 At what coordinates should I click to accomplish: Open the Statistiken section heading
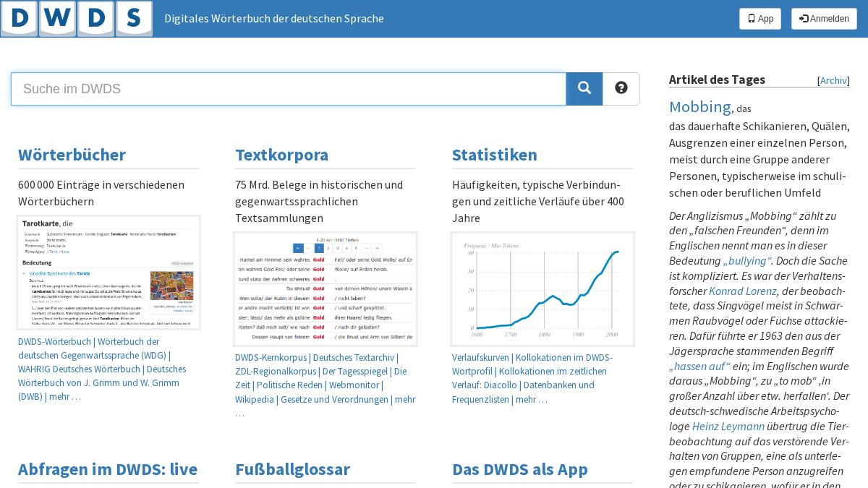point(495,155)
